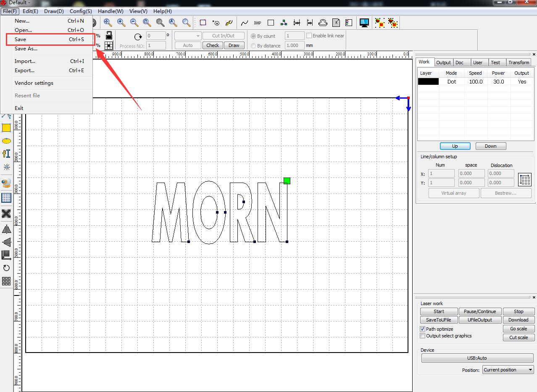This screenshot has height=392, width=537.
Task: Enable the link near checkbox
Action: click(309, 36)
